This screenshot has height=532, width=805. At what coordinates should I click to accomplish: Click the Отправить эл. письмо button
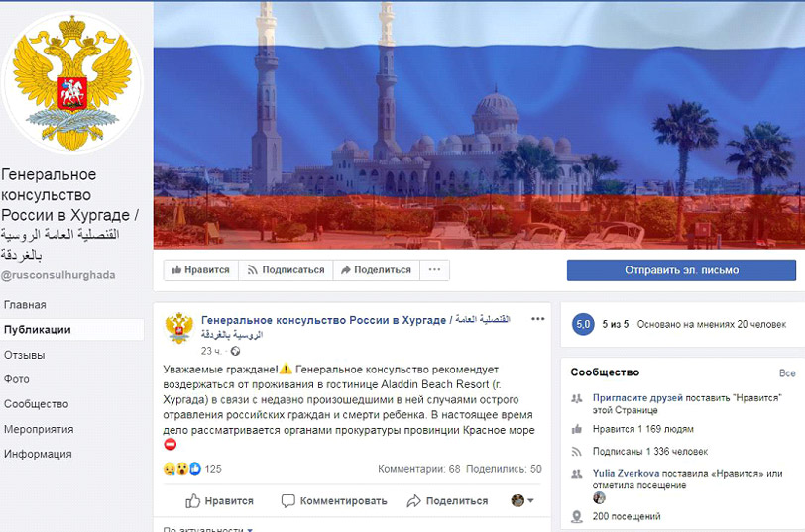[681, 269]
